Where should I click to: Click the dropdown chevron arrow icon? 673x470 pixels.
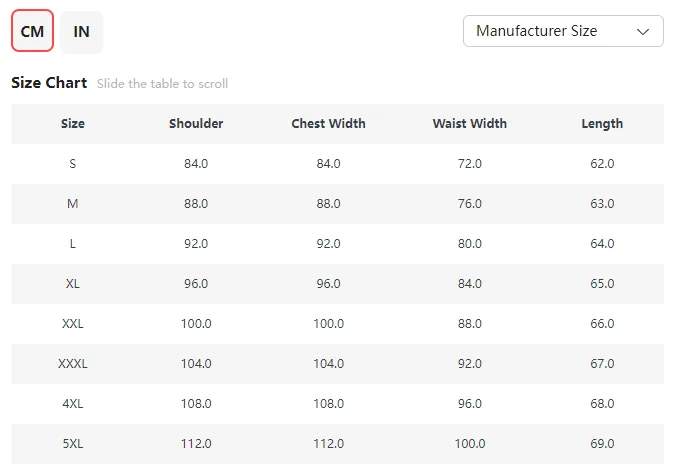(643, 31)
